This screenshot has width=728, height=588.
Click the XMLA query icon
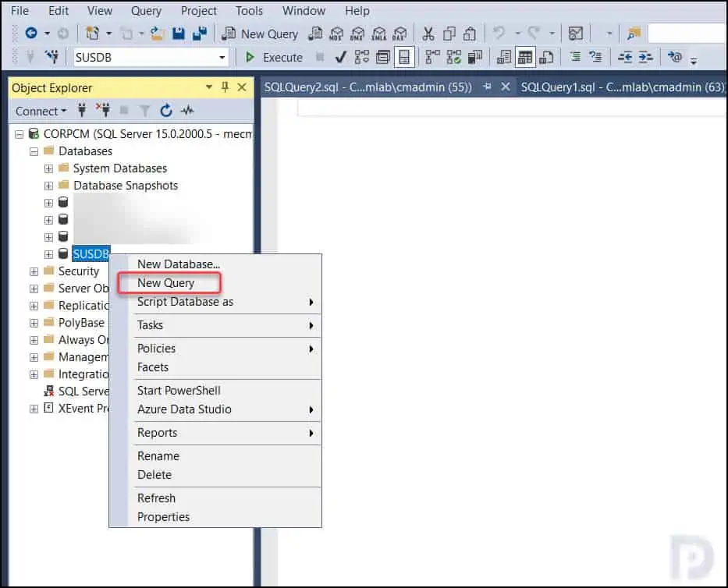(x=379, y=34)
